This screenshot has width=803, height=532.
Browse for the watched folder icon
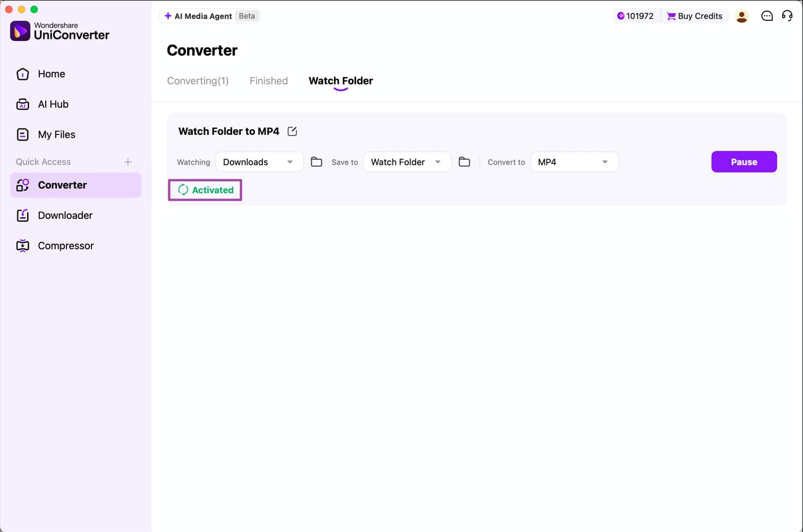pyautogui.click(x=316, y=162)
